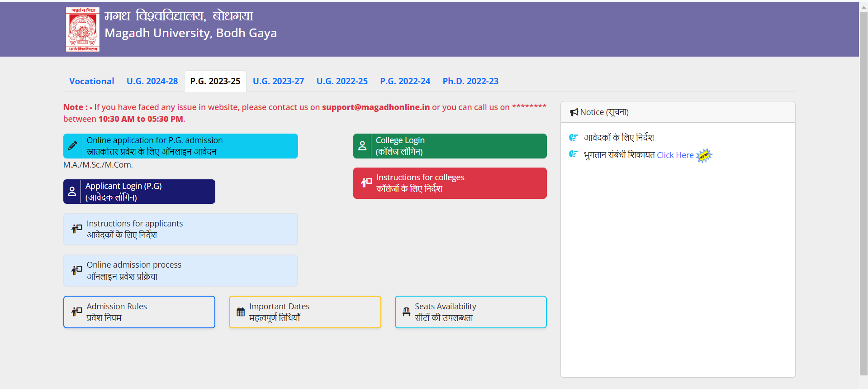Click the Magadh University, Bodh Gaya title

tap(191, 33)
